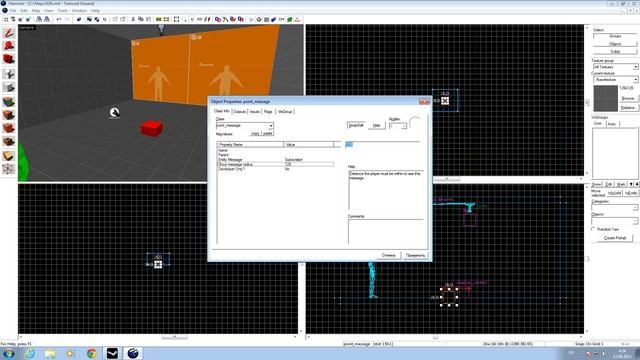Activate the Clipping tool
Viewport: 640px width, 360px height.
point(9,156)
